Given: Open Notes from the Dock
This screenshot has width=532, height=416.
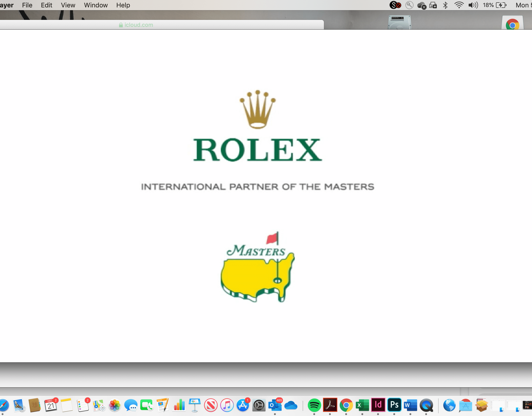Looking at the screenshot, I should tap(67, 405).
